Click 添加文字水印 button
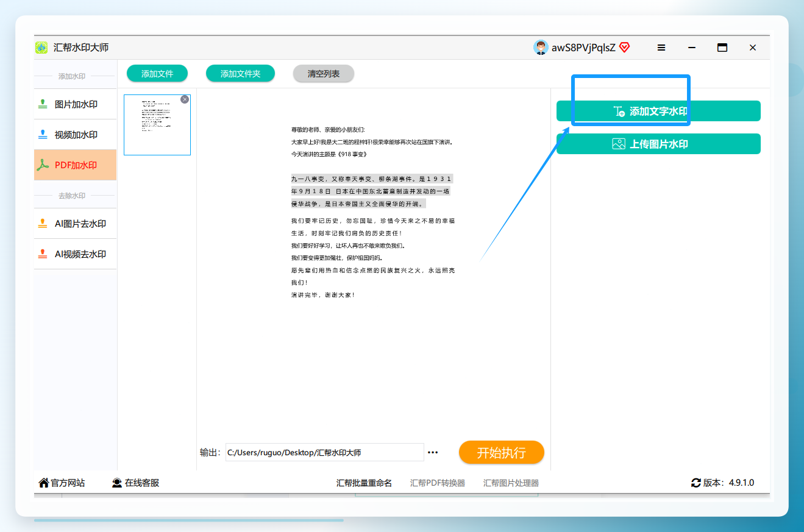This screenshot has height=532, width=804. (x=658, y=111)
